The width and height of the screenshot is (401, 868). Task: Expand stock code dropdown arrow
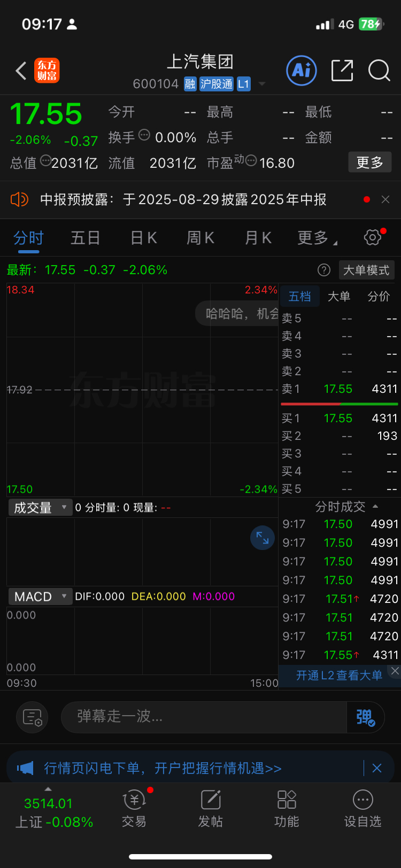pos(262,84)
